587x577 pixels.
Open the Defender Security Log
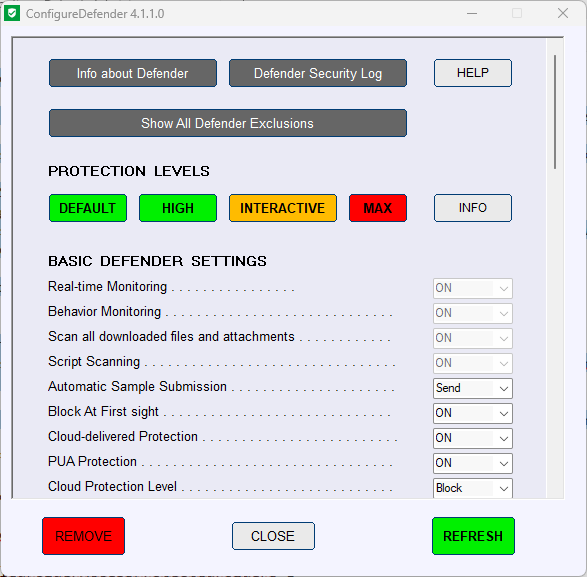[318, 73]
